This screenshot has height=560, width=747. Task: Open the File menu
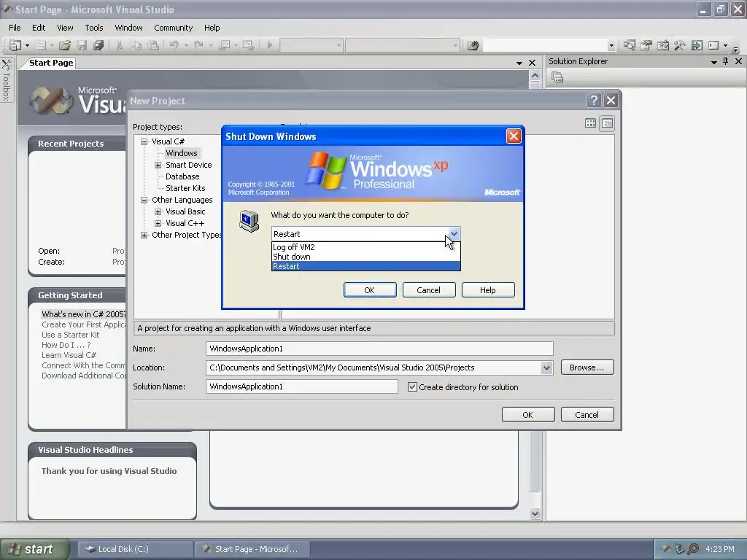[15, 28]
